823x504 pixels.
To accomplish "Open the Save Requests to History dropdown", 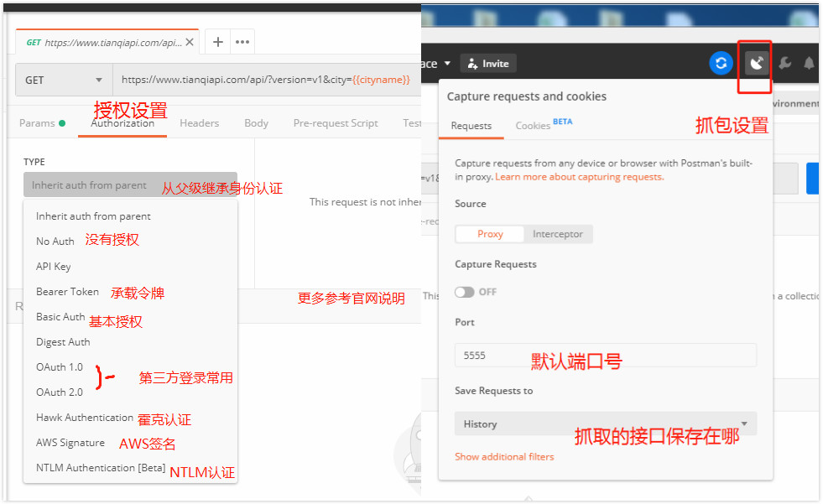I will [606, 423].
